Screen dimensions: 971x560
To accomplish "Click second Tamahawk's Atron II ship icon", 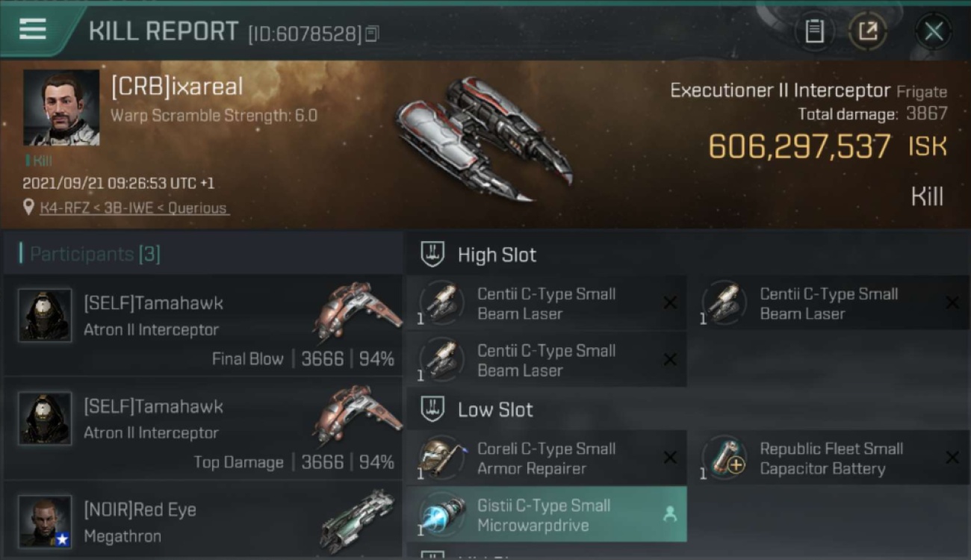I will click(x=356, y=417).
